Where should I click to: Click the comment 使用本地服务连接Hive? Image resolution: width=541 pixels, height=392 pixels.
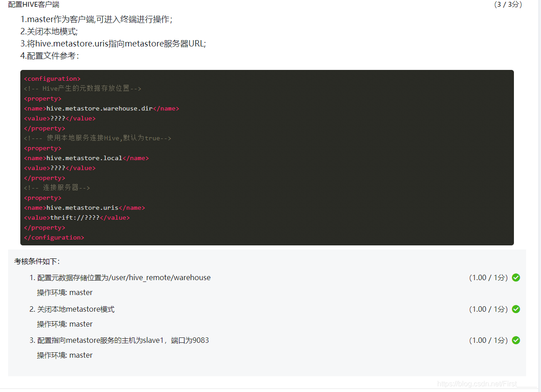tap(97, 138)
